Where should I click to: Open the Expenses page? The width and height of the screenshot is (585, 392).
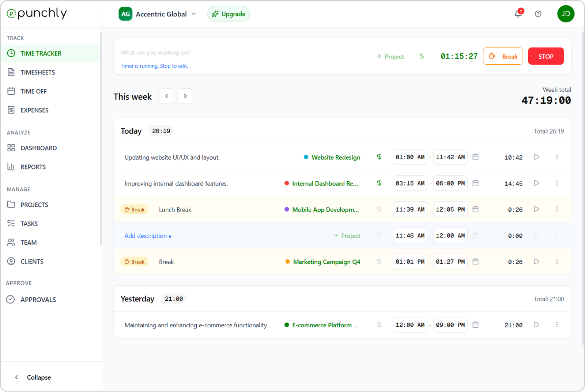pos(34,110)
